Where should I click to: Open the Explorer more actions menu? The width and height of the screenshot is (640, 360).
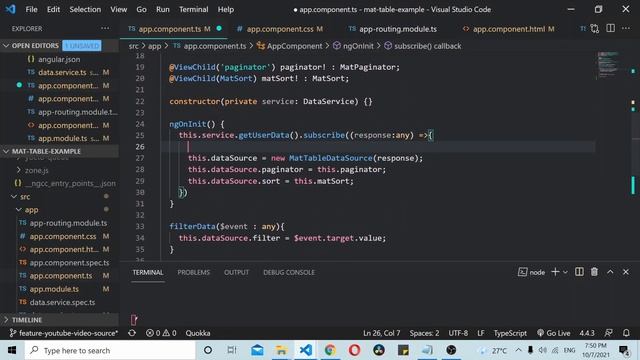click(105, 29)
